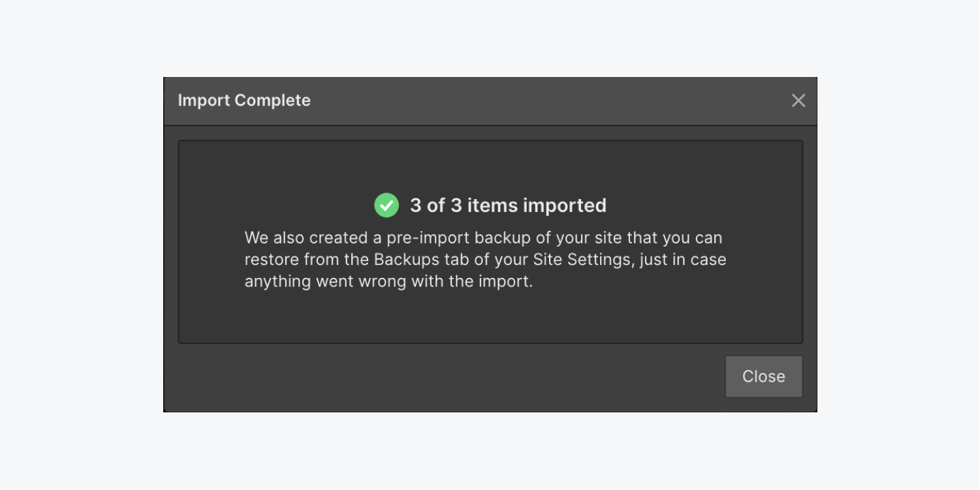Select the '3 of 3 items imported' heading
This screenshot has width=980, height=490.
click(507, 205)
